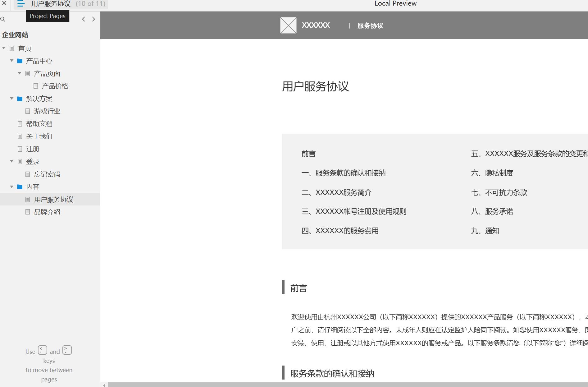Click the 企业网站 project name

pyautogui.click(x=15, y=35)
